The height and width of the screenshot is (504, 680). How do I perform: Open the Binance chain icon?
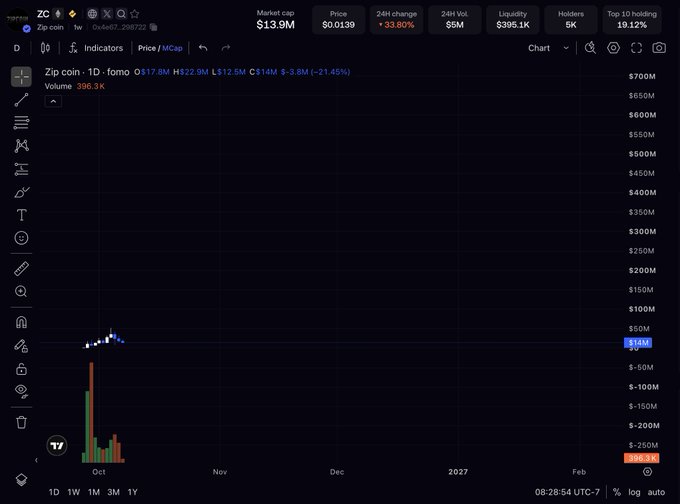point(72,14)
